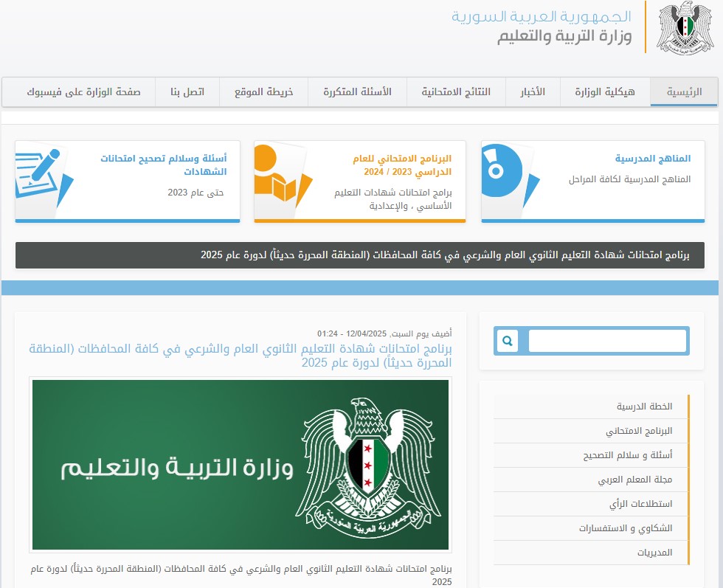Open the المناهج المدرسية card title
Image resolution: width=723 pixels, height=588 pixels.
(652, 158)
